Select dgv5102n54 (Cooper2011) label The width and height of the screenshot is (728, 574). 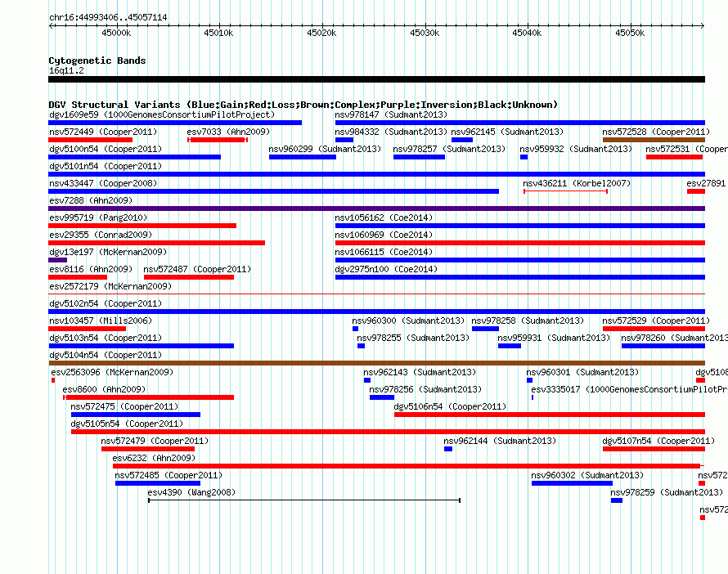click(x=106, y=303)
